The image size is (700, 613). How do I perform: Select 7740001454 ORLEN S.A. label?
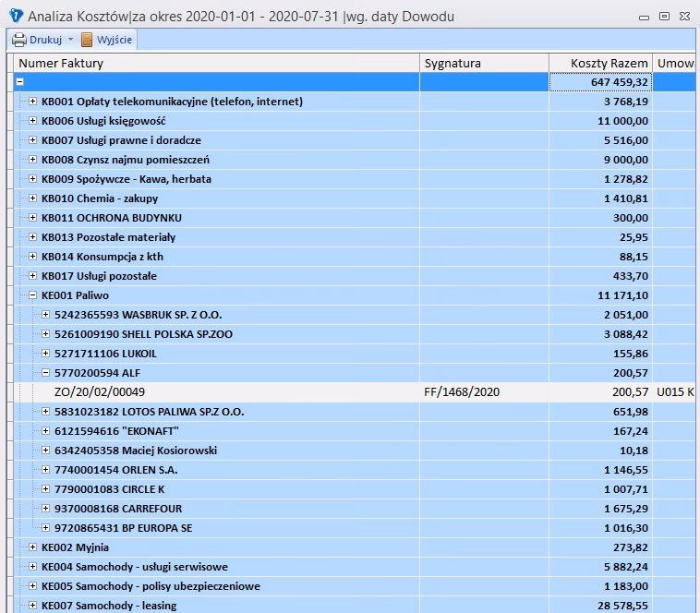click(x=115, y=470)
